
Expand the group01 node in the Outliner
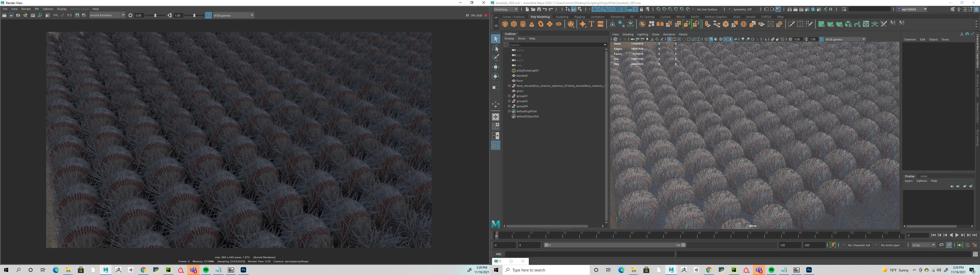pos(509,96)
